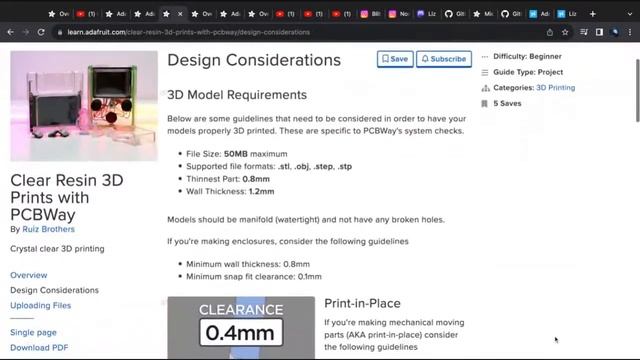The width and height of the screenshot is (640, 360).
Task: Switch to the 'Mi' star tab
Action: 483,14
